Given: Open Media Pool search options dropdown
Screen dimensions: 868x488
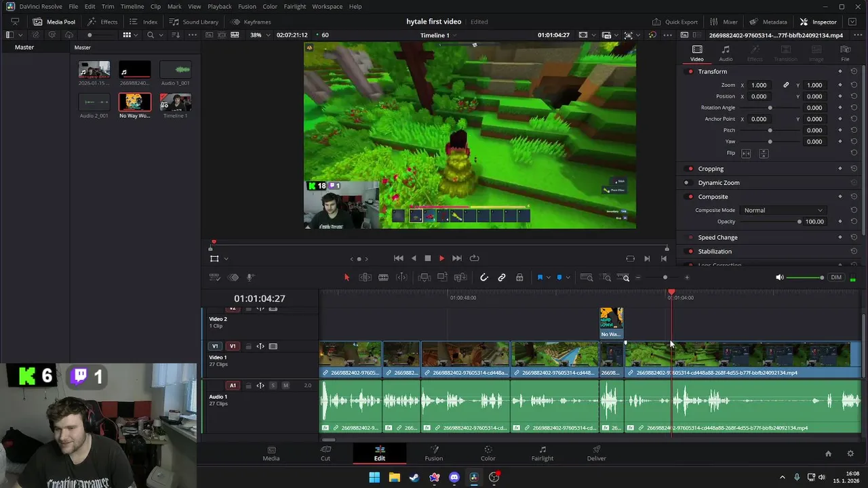Looking at the screenshot, I should pyautogui.click(x=160, y=35).
